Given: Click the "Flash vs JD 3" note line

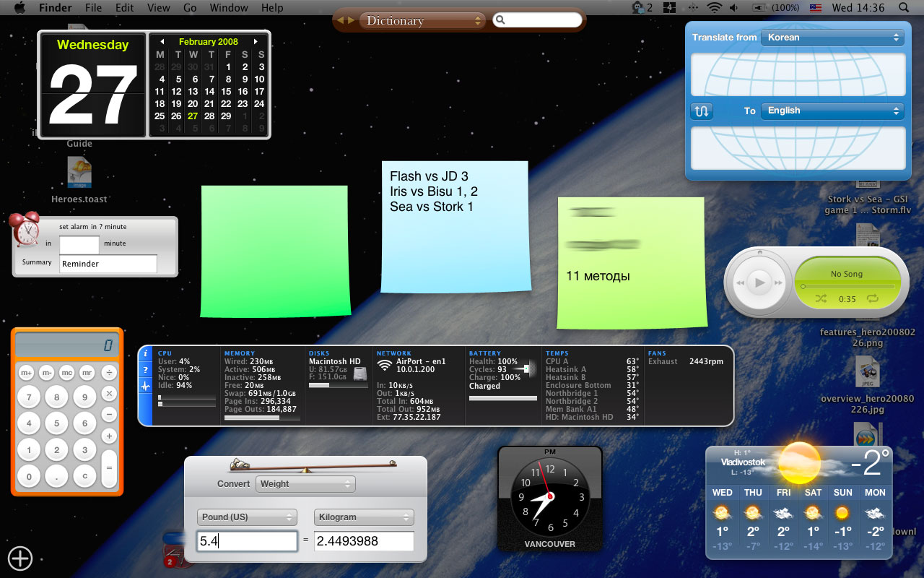Looking at the screenshot, I should pos(429,176).
